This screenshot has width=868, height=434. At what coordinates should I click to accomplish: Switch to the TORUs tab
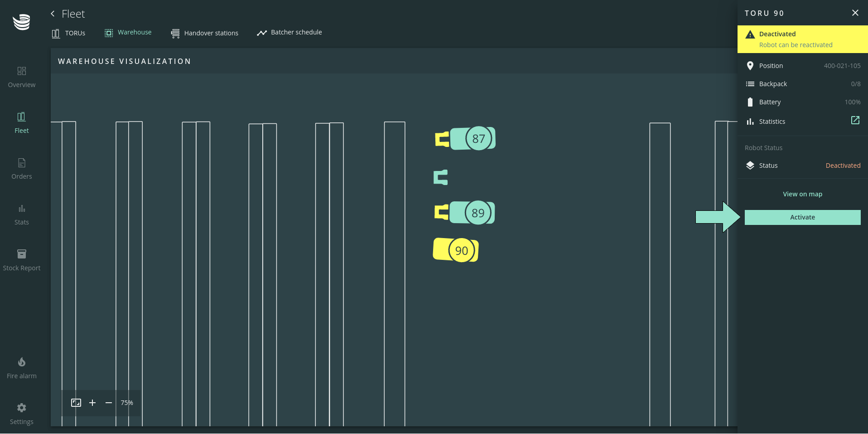pyautogui.click(x=69, y=33)
